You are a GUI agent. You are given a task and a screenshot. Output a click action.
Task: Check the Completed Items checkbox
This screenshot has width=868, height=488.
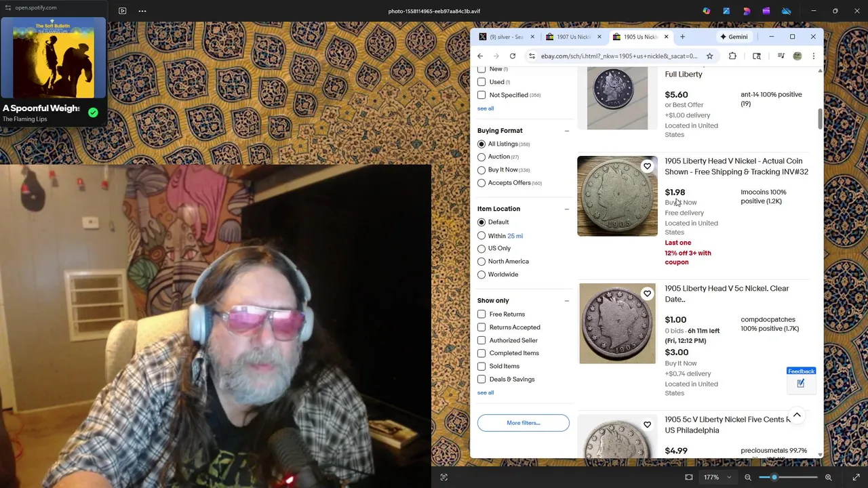pos(481,353)
